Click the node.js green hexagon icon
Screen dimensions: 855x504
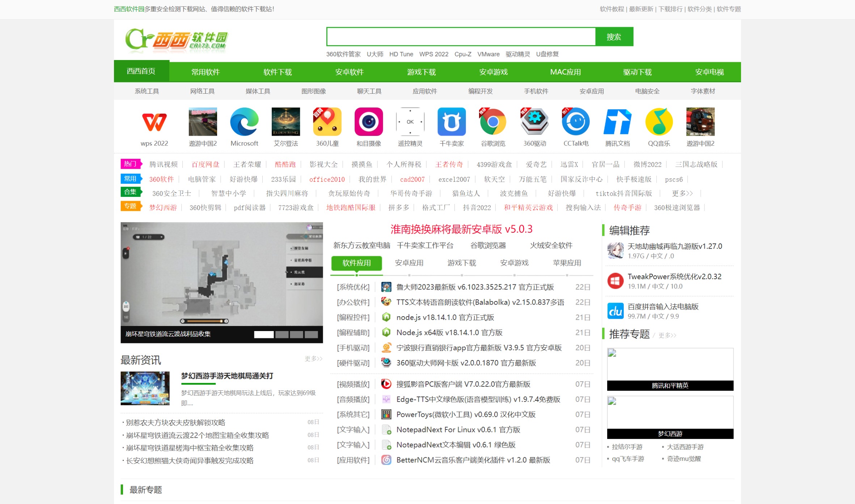pyautogui.click(x=386, y=317)
